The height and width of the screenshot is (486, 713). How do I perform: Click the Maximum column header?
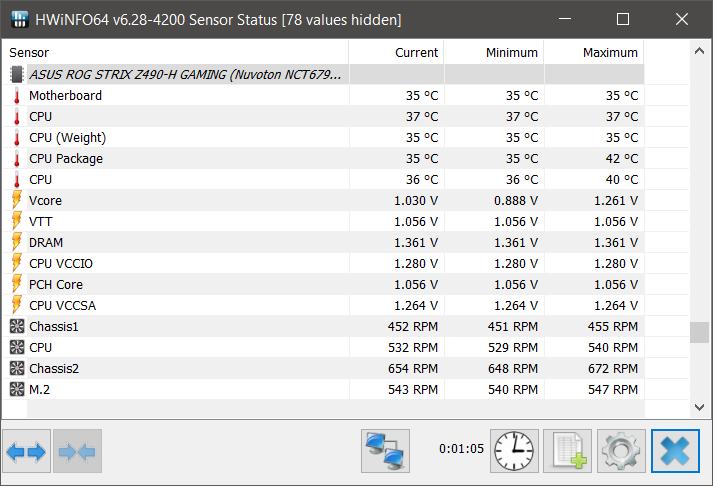(610, 53)
